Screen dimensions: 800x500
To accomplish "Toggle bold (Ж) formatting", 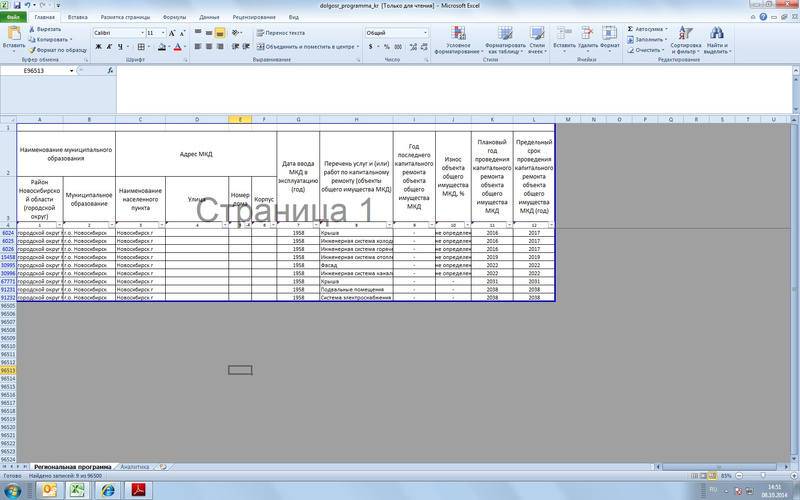I will [97, 46].
